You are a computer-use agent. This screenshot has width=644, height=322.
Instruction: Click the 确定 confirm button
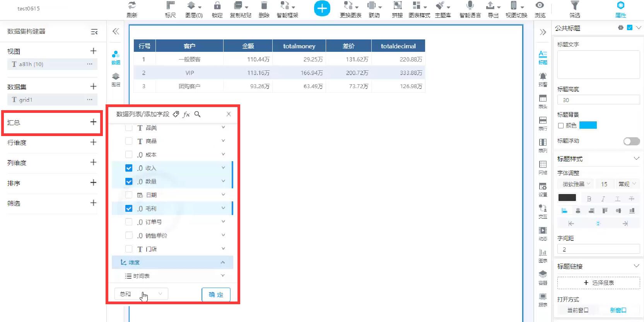[216, 295]
